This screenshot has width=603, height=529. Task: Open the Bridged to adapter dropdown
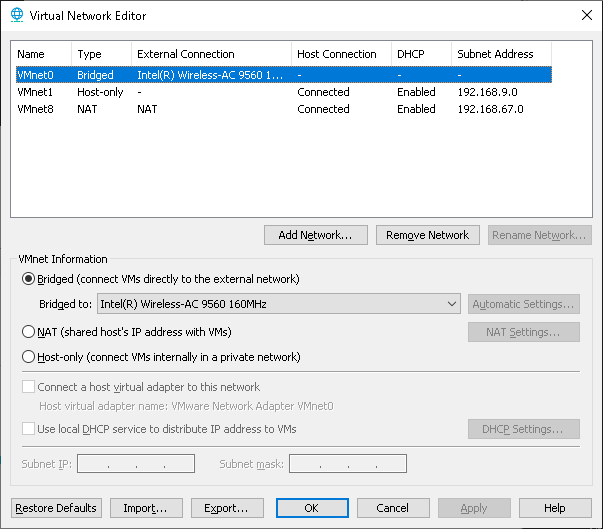coord(278,304)
